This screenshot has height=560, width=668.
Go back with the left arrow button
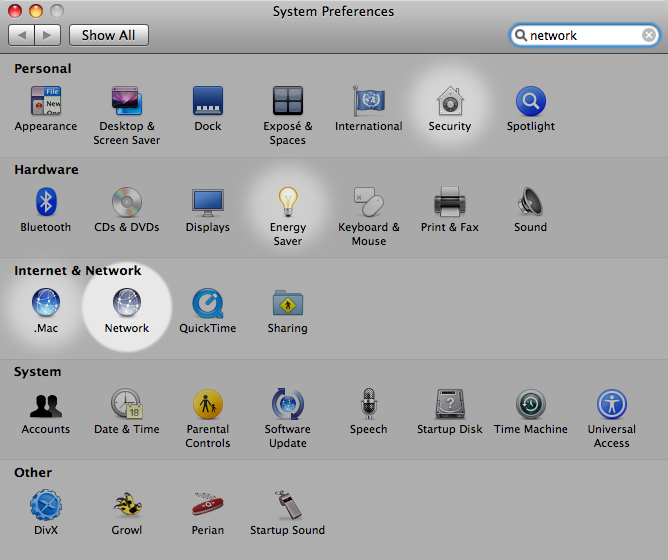coord(21,35)
